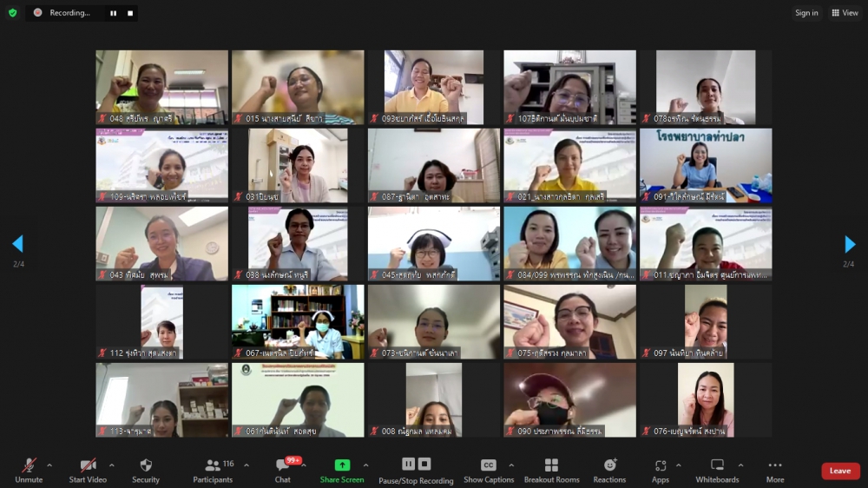Open the Reactions menu
This screenshot has height=488, width=868.
click(x=609, y=470)
